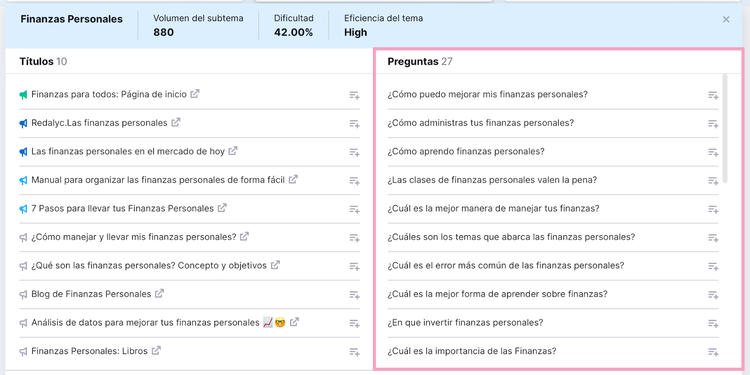
Task: Add 'Finanzas Personales: Libros' to list
Action: [x=354, y=352]
